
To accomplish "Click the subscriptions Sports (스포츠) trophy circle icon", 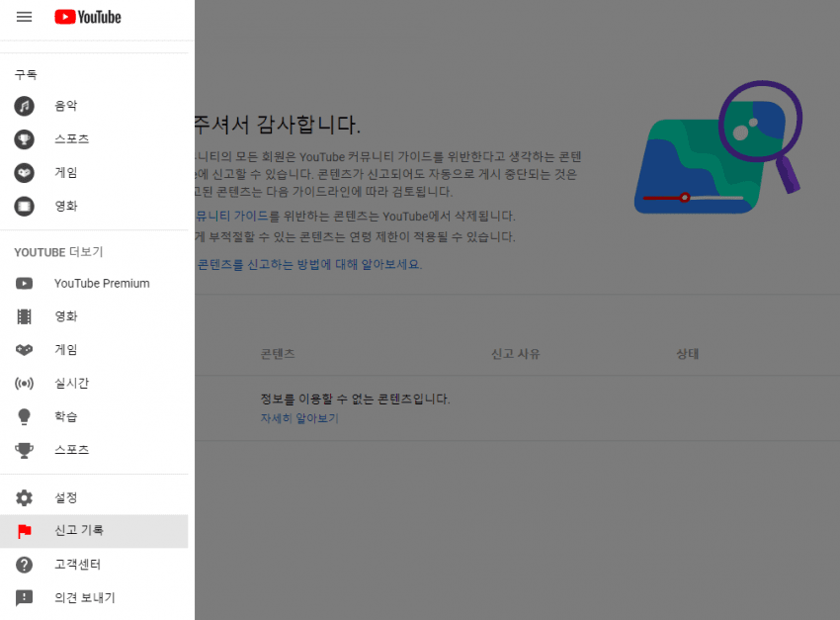I will [24, 139].
